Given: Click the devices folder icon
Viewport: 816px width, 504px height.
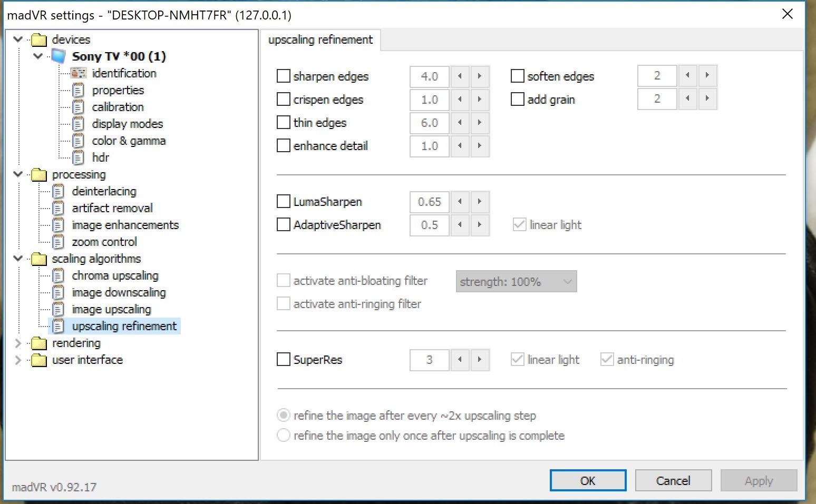Looking at the screenshot, I should 38,40.
